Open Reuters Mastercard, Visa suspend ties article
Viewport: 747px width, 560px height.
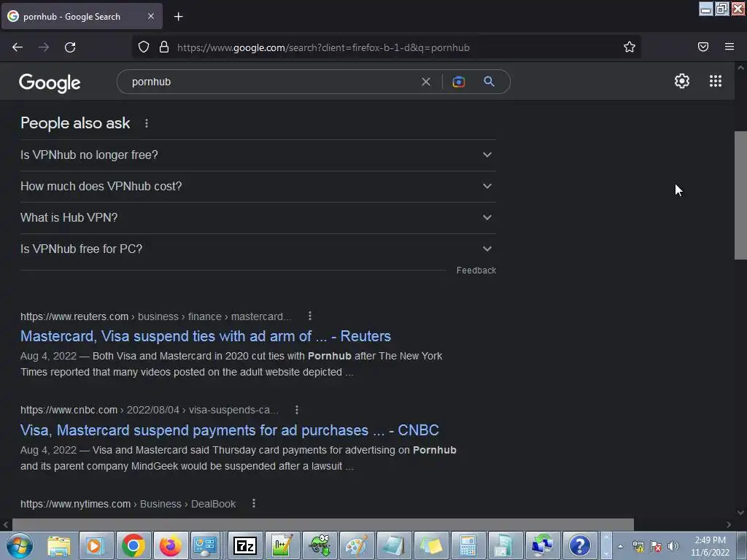click(205, 336)
